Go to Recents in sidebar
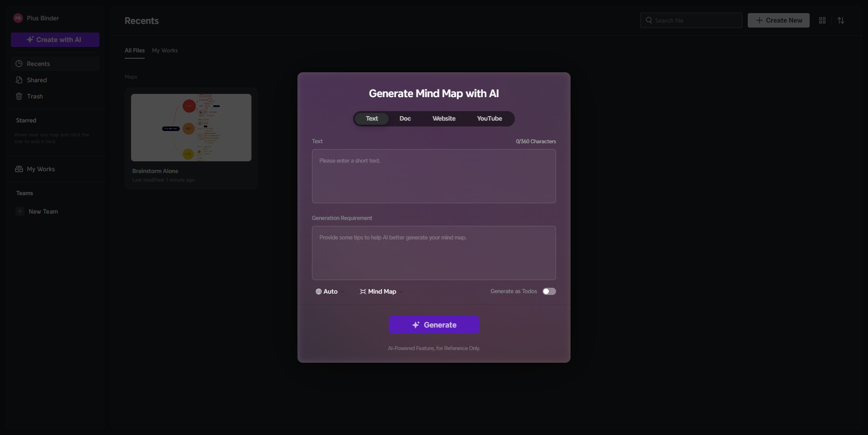The height and width of the screenshot is (435, 868). [x=38, y=64]
